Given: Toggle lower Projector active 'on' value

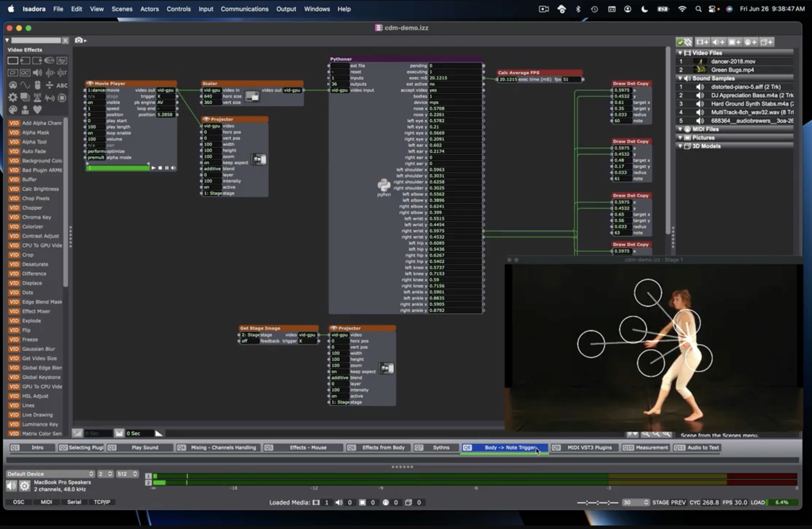Looking at the screenshot, I should 339,396.
